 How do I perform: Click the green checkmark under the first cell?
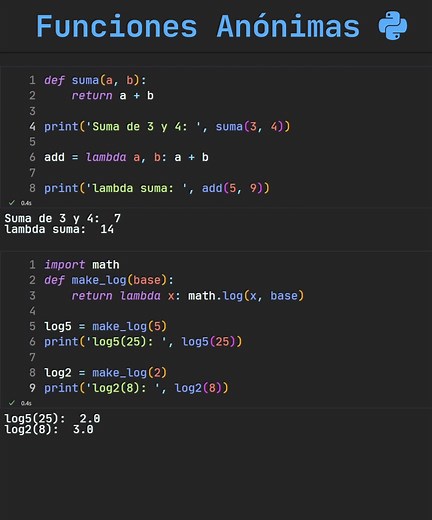pyautogui.click(x=12, y=202)
